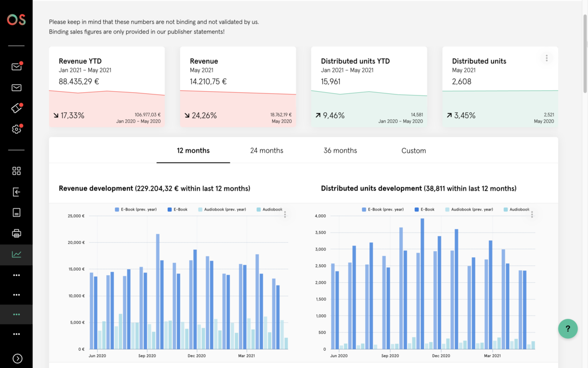This screenshot has width=588, height=368.
Task: Toggle E-Book series in distributed units legend
Action: (424, 209)
